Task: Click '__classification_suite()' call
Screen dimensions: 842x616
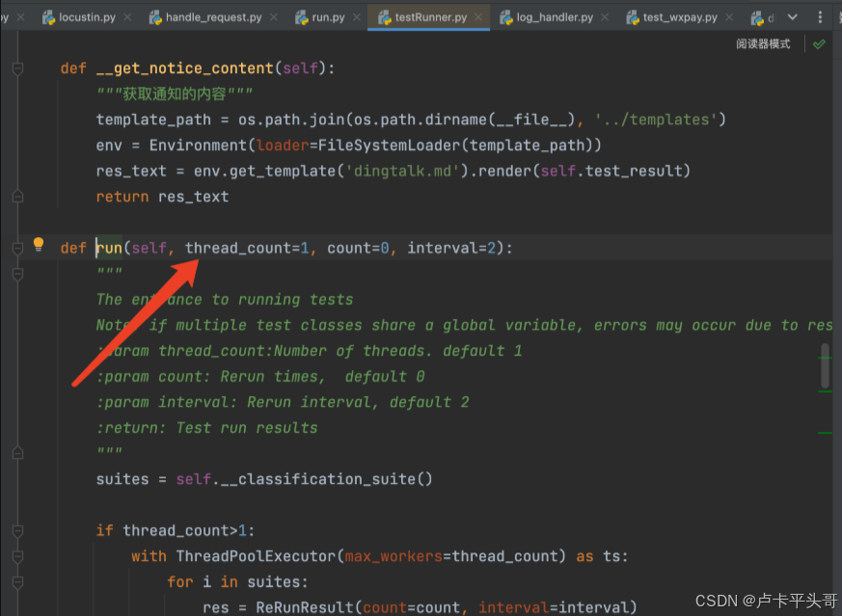Action: 327,479
